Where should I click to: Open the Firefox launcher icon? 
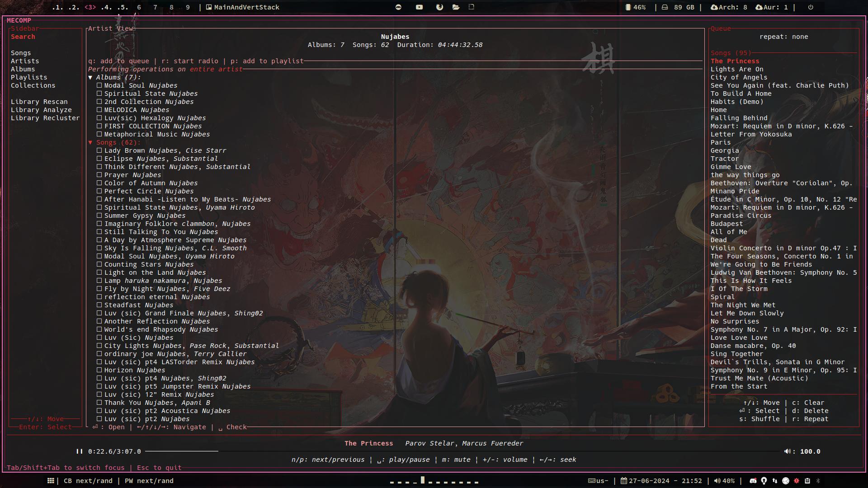[x=439, y=7]
